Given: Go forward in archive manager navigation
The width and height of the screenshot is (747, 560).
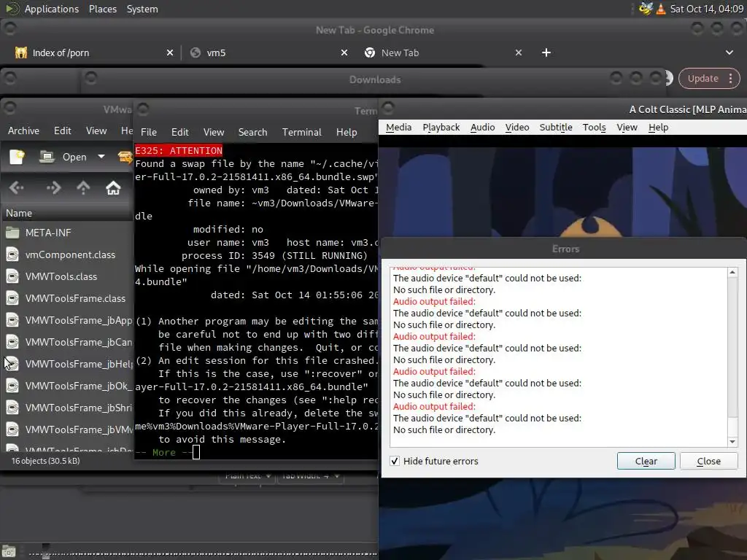Looking at the screenshot, I should (53, 187).
